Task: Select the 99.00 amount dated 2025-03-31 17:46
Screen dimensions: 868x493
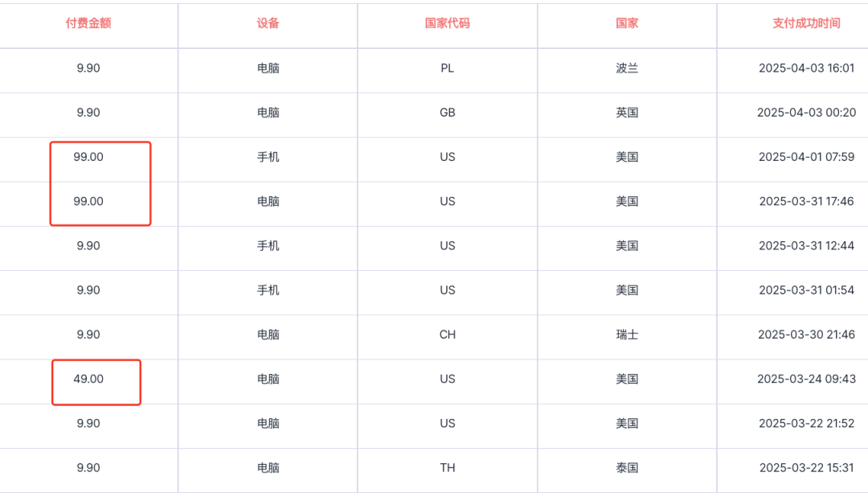Action: (88, 201)
